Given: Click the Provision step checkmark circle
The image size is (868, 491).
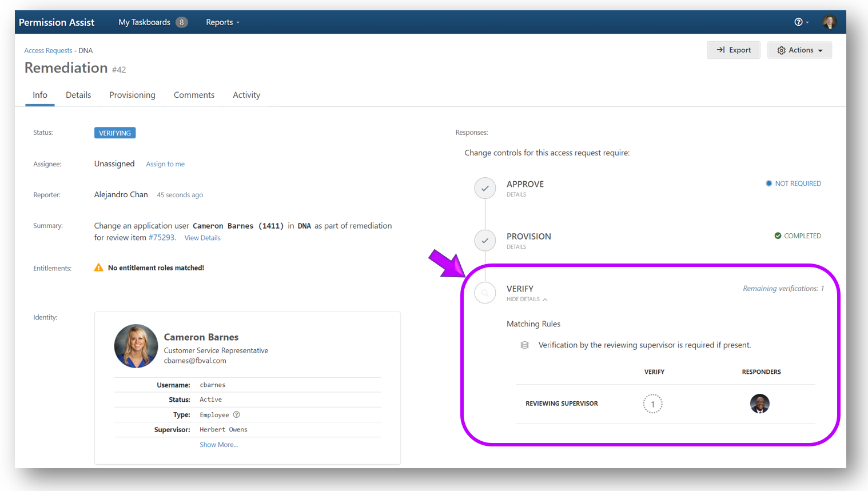Looking at the screenshot, I should 485,241.
